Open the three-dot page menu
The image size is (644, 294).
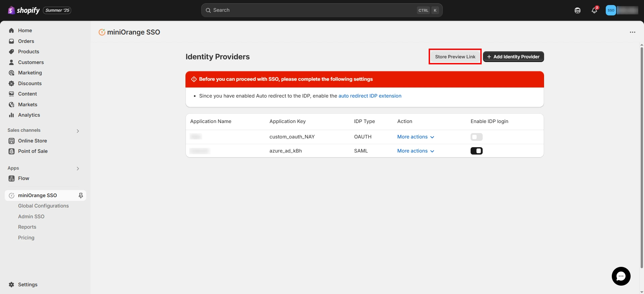pos(633,32)
